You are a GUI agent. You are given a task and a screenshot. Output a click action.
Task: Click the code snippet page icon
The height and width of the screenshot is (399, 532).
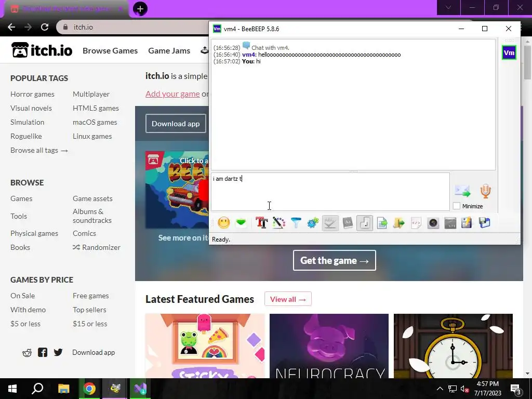[x=416, y=223]
